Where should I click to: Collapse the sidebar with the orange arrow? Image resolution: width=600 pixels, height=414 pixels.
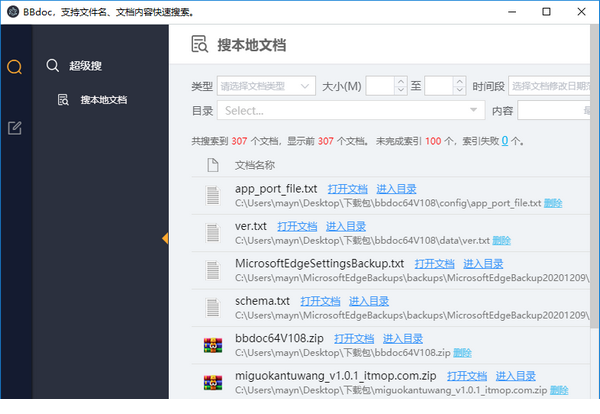(x=165, y=238)
